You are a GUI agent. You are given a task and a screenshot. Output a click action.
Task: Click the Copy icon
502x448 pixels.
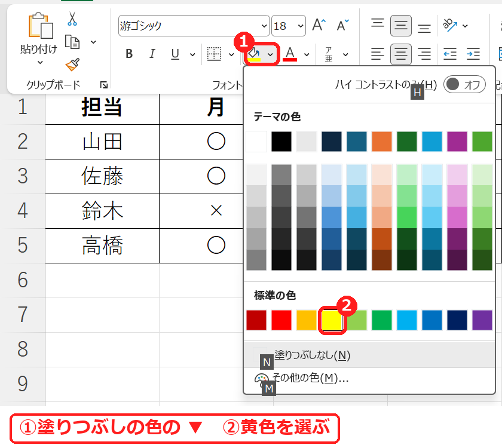pyautogui.click(x=72, y=42)
